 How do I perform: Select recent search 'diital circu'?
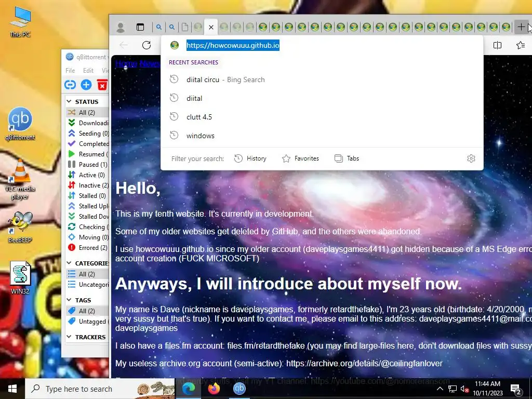(x=322, y=79)
